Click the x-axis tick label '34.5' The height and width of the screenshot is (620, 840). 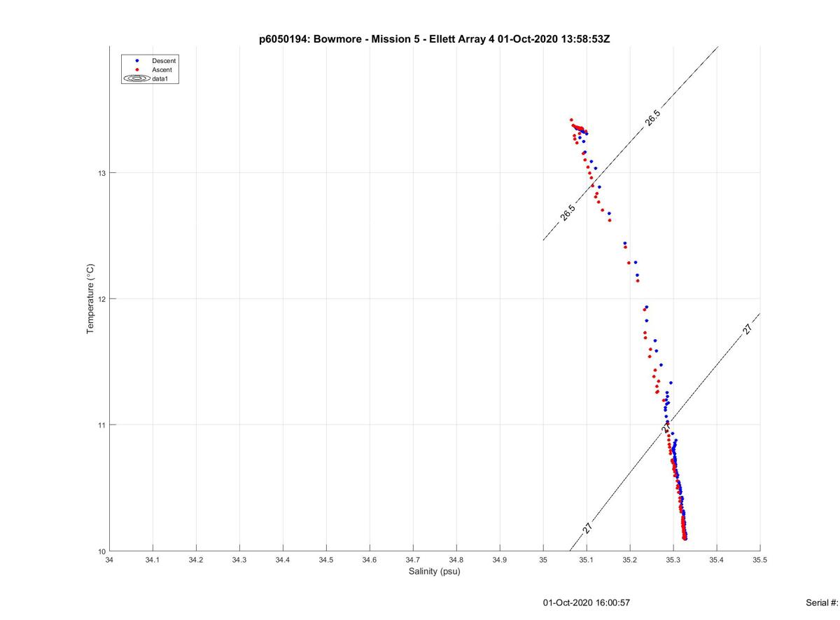(x=326, y=560)
